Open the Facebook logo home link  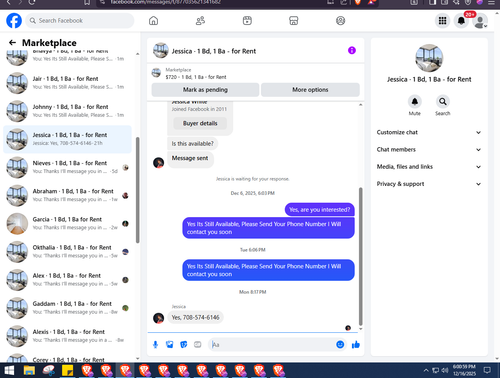[x=14, y=21]
